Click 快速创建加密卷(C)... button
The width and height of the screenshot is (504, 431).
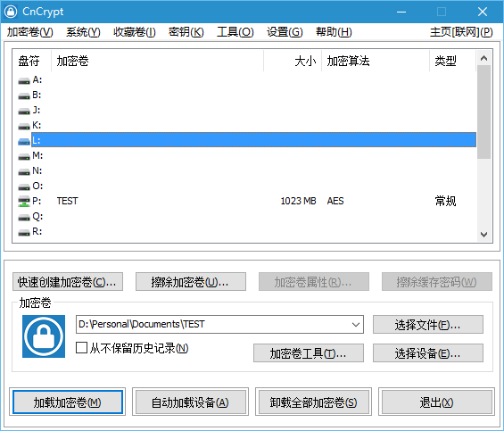(68, 282)
